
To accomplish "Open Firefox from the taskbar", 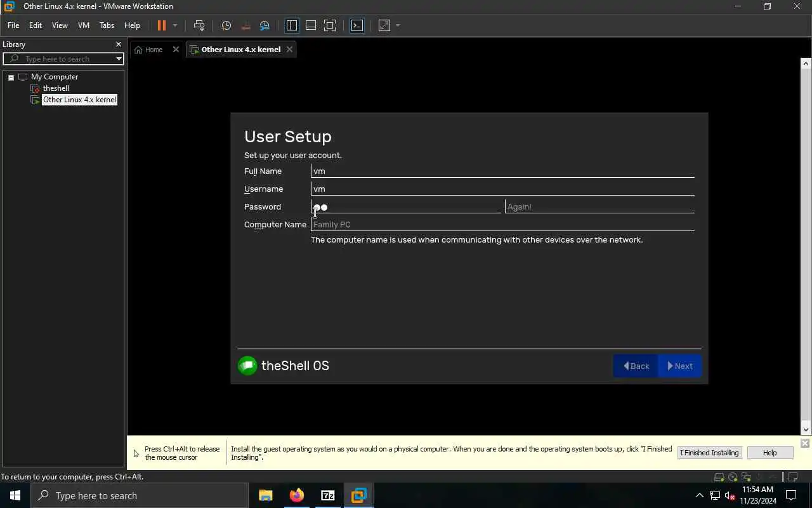I will pyautogui.click(x=297, y=496).
